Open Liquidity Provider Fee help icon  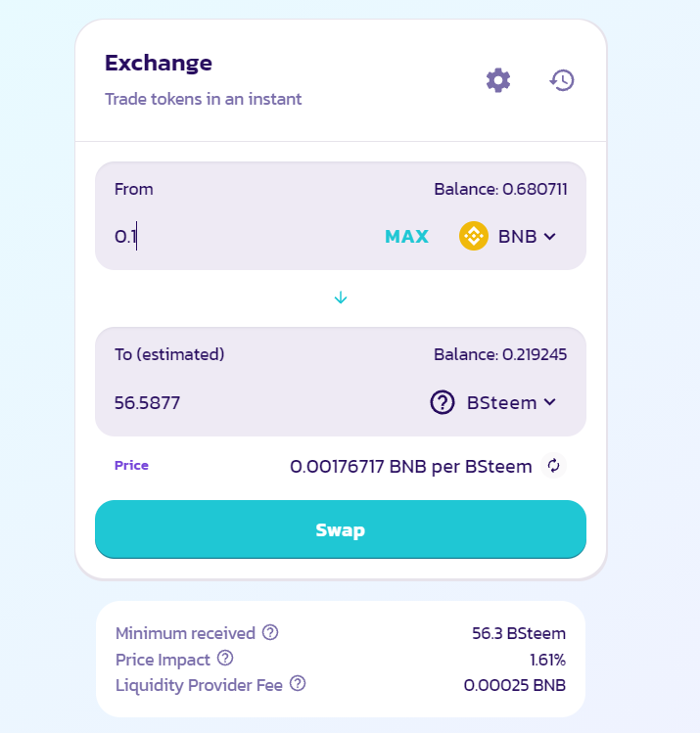click(299, 684)
